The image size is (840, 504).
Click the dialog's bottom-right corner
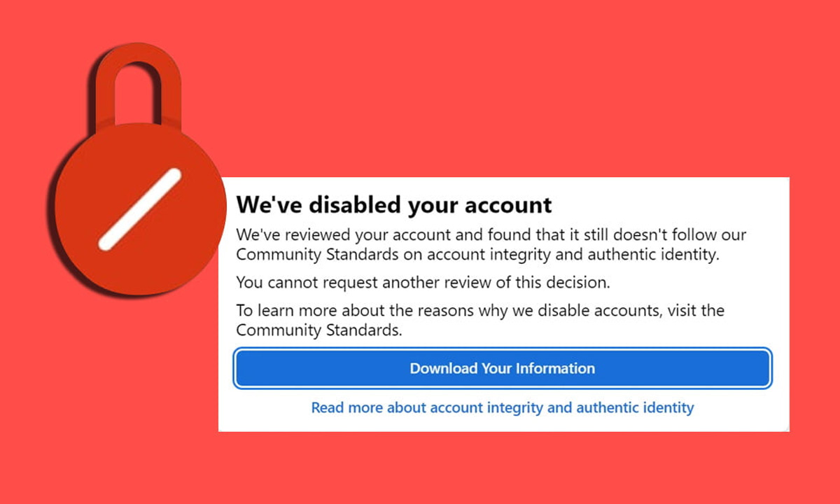pos(786,428)
